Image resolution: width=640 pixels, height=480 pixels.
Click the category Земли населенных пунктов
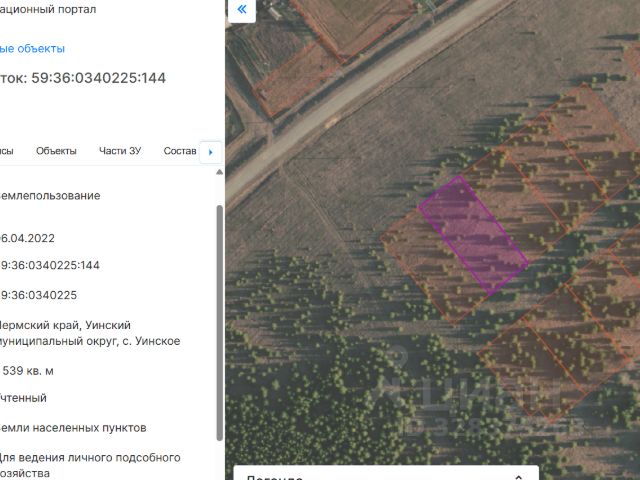pyautogui.click(x=73, y=428)
